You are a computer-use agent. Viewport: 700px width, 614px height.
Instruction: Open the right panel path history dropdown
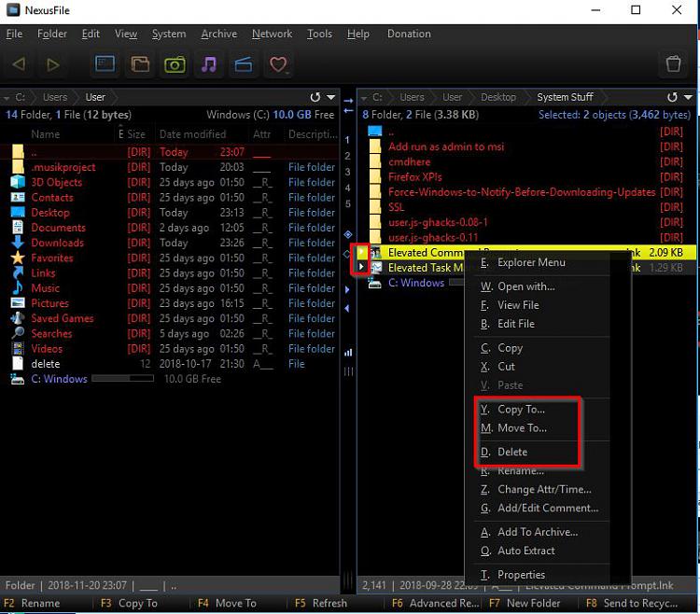point(688,97)
